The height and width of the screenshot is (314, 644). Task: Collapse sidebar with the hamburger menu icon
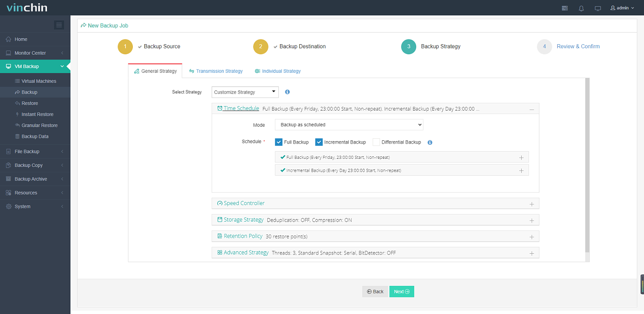[59, 25]
